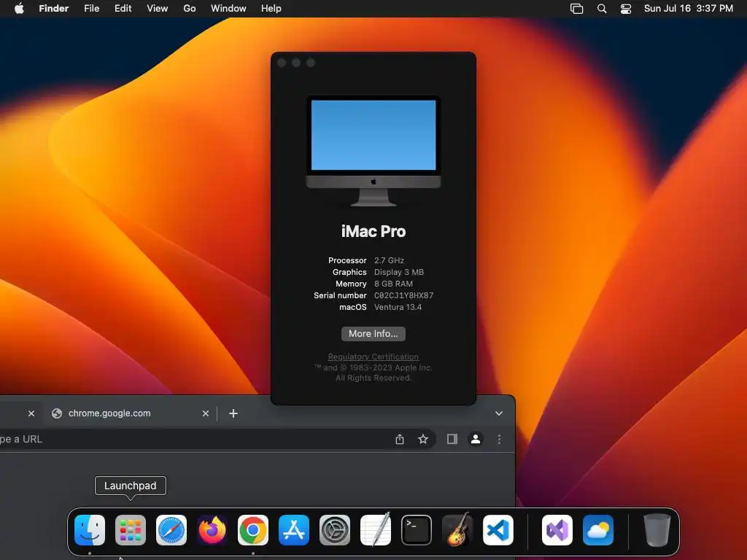
Task: Toggle Chrome's side panel icon
Action: [452, 439]
